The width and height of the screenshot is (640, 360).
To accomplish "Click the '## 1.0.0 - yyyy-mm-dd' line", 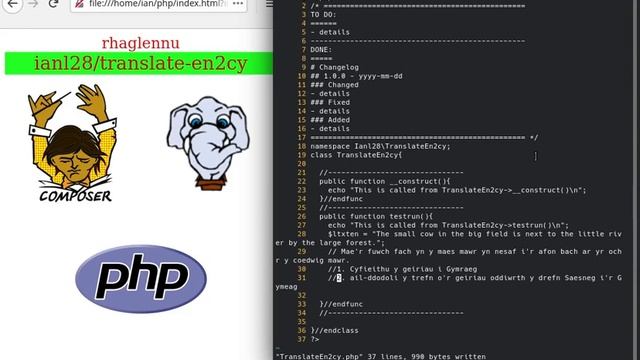I will pos(356,76).
